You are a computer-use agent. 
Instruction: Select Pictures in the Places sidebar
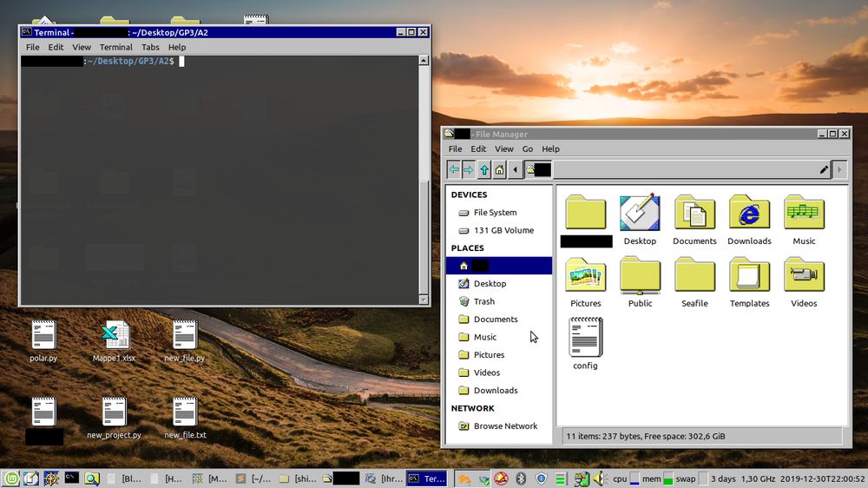coord(499,354)
